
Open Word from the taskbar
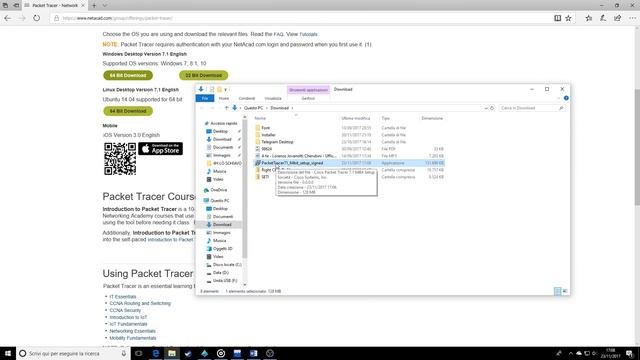[253, 353]
